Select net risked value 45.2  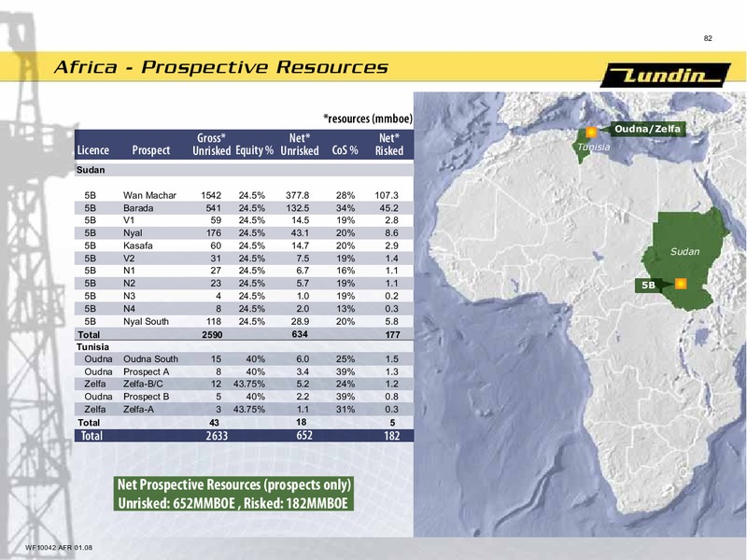(388, 208)
